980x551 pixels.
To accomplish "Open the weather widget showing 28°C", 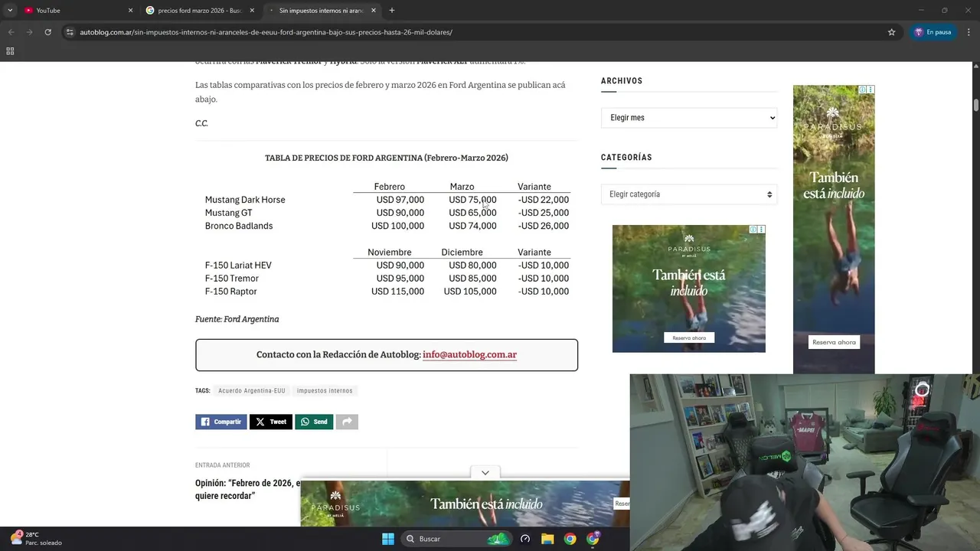I will point(37,539).
